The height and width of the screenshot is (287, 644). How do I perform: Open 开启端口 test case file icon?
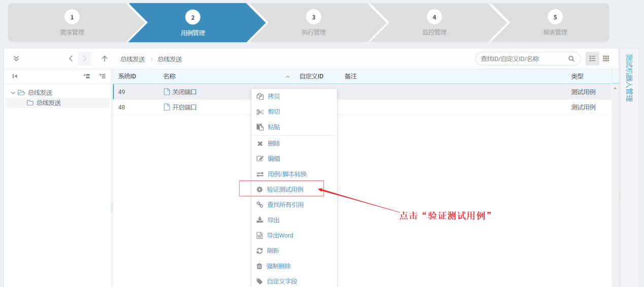coord(166,107)
